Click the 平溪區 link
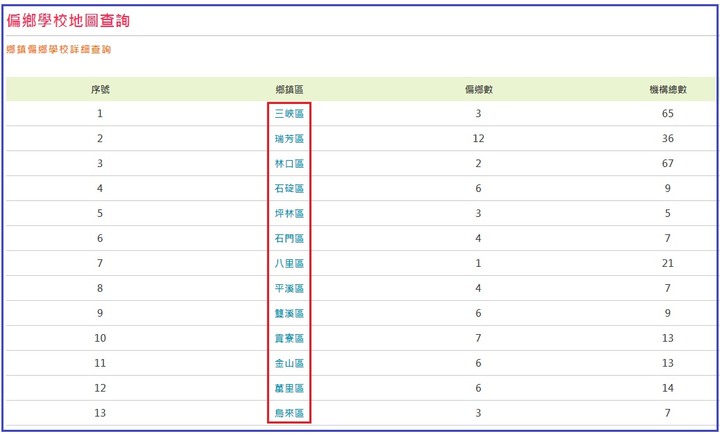 pyautogui.click(x=289, y=288)
